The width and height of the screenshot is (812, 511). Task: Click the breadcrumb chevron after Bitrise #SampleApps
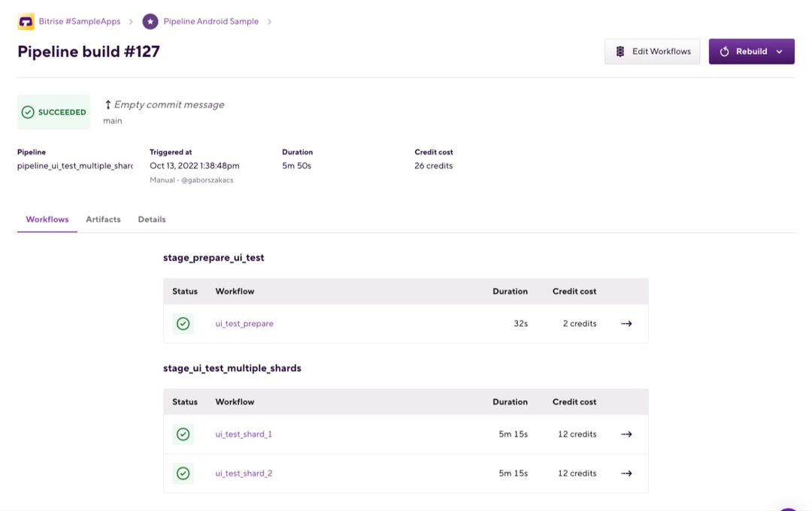click(129, 21)
